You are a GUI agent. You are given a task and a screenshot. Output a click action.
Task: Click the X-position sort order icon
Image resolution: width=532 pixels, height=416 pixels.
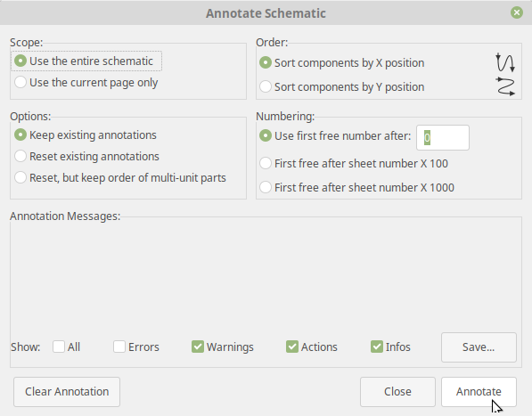(x=505, y=62)
